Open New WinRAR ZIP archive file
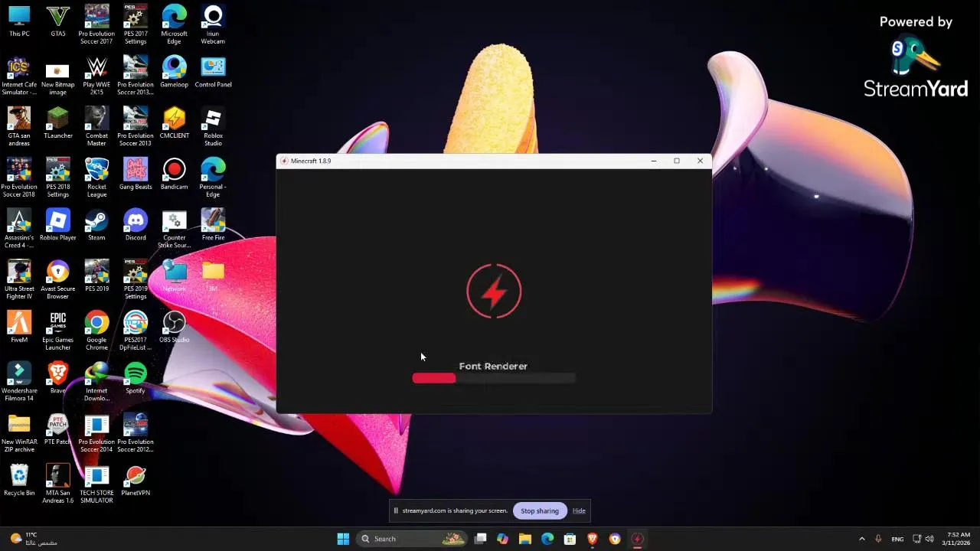980x551 pixels. click(19, 433)
